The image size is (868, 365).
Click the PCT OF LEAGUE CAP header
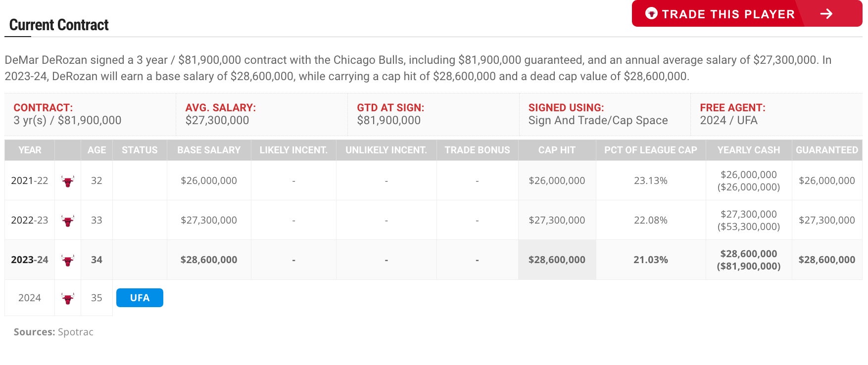(x=650, y=150)
